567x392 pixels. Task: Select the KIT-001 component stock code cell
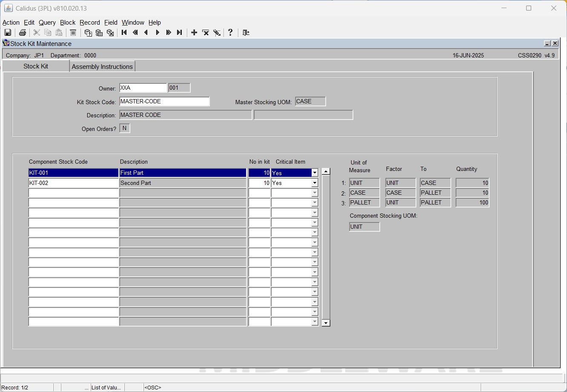[73, 173]
